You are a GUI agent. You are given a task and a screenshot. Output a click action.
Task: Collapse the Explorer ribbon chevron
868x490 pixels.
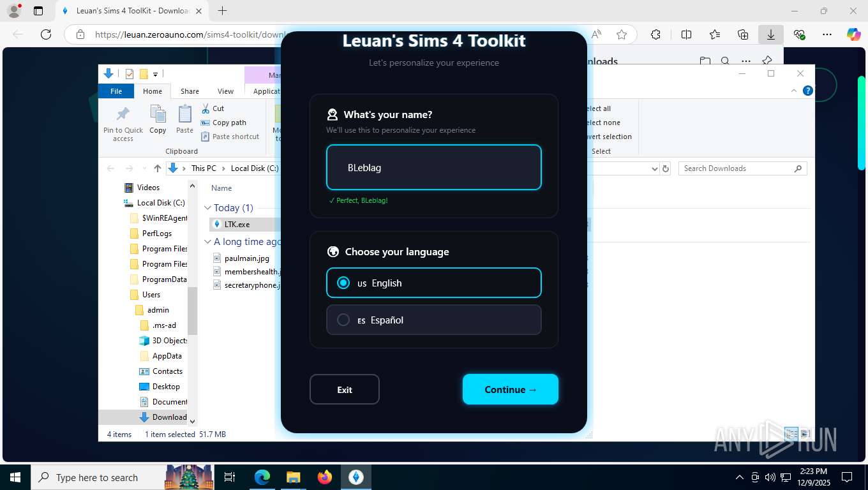click(794, 91)
